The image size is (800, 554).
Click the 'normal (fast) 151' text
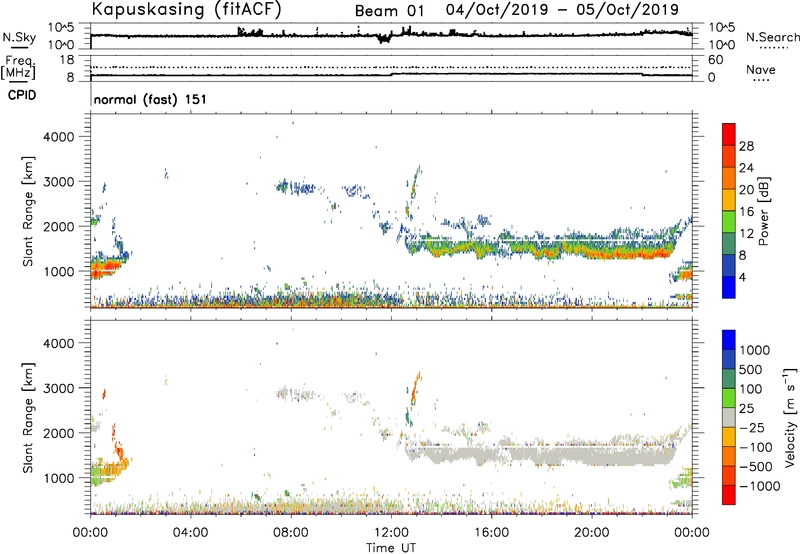(150, 99)
